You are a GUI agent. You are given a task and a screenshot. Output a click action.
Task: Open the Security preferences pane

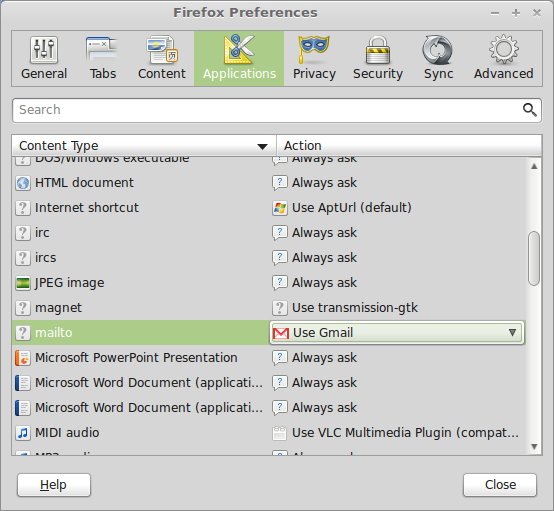[x=378, y=59]
